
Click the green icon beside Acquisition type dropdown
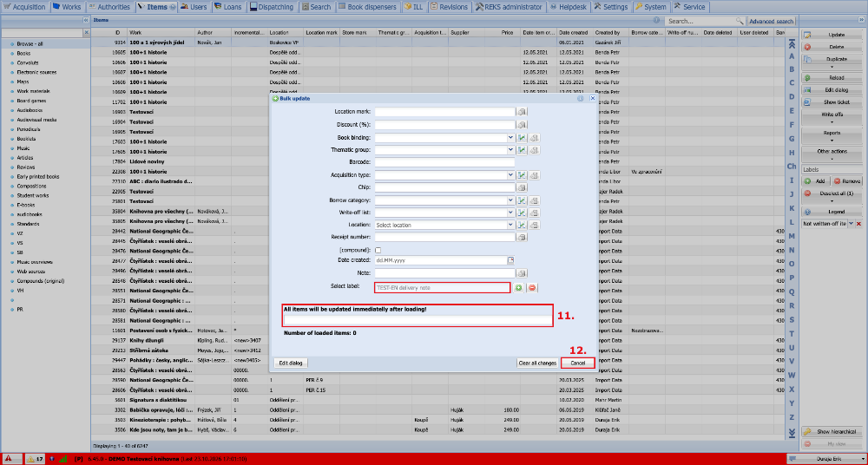pyautogui.click(x=522, y=175)
